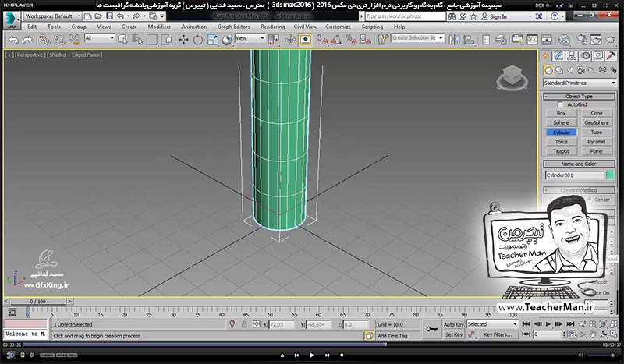
Task: Toggle Window/Crossing selection mode
Action: coord(167,40)
